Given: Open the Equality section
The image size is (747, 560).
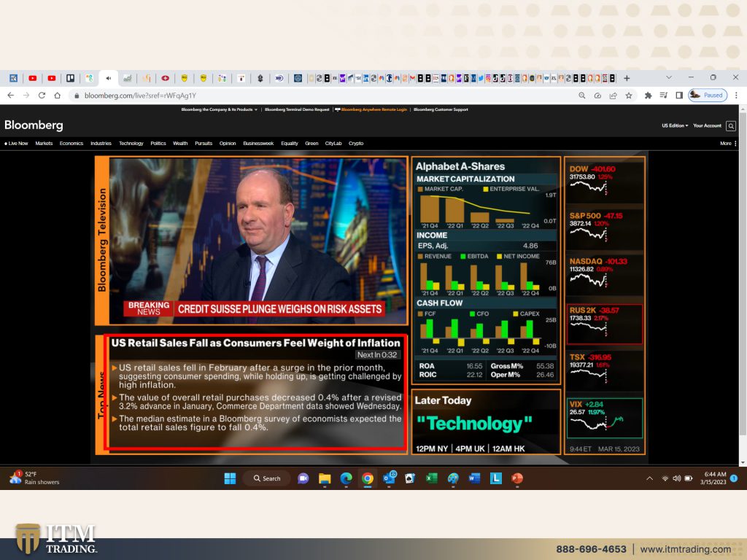Looking at the screenshot, I should pyautogui.click(x=290, y=144).
